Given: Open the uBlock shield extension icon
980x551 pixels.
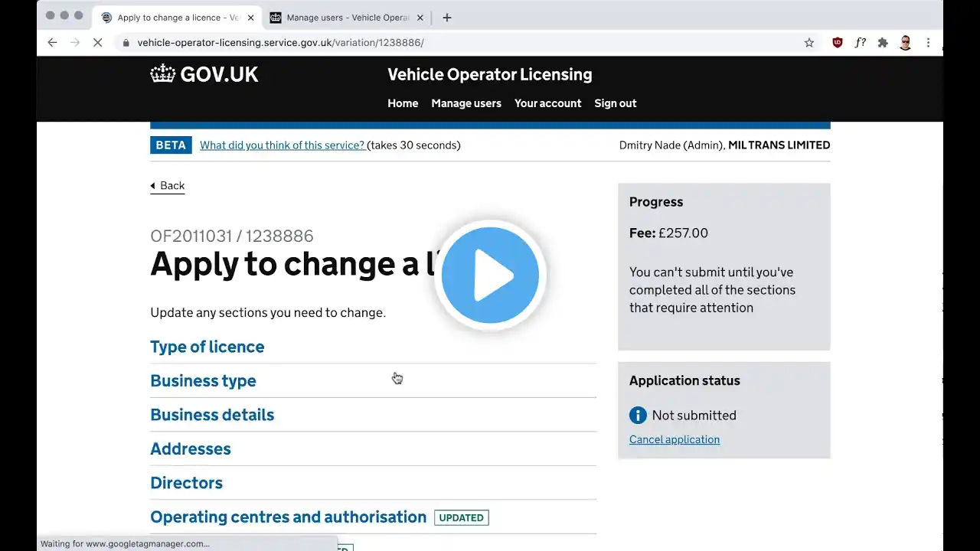Looking at the screenshot, I should (x=837, y=43).
